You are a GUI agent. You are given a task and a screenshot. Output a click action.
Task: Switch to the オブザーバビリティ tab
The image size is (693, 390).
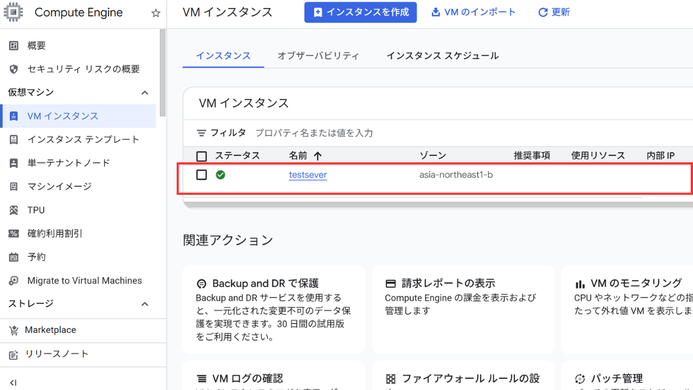[318, 56]
